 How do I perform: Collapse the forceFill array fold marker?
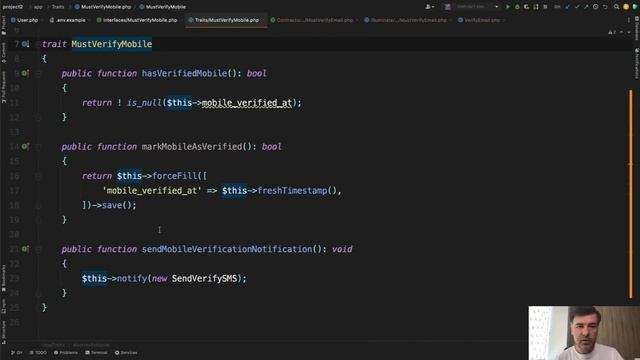point(38,176)
